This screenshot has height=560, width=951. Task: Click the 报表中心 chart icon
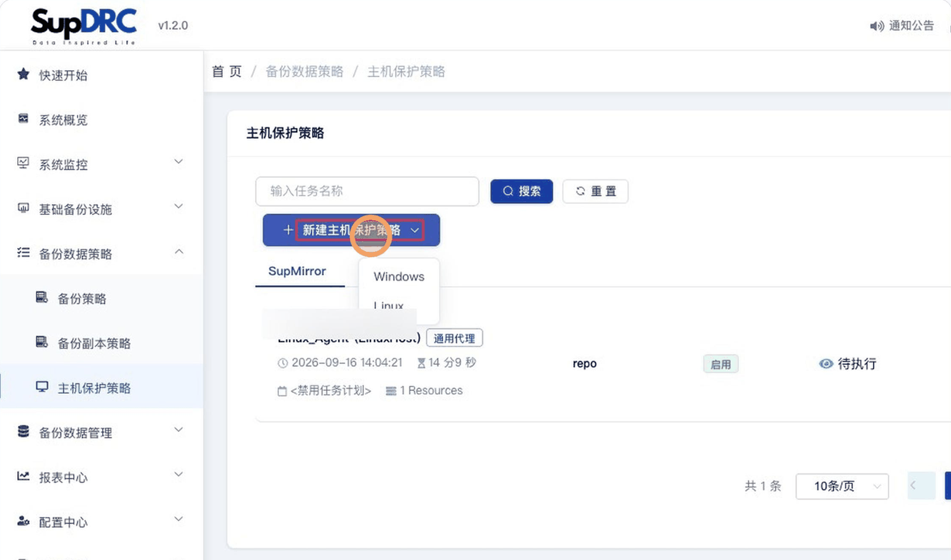click(23, 476)
